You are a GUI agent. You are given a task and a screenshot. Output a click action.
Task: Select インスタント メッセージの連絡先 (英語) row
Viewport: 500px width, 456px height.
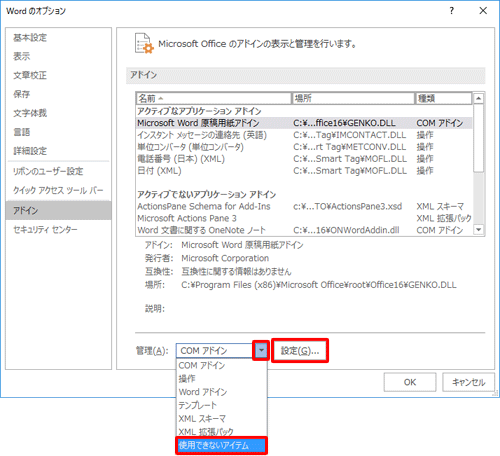[x=304, y=135]
